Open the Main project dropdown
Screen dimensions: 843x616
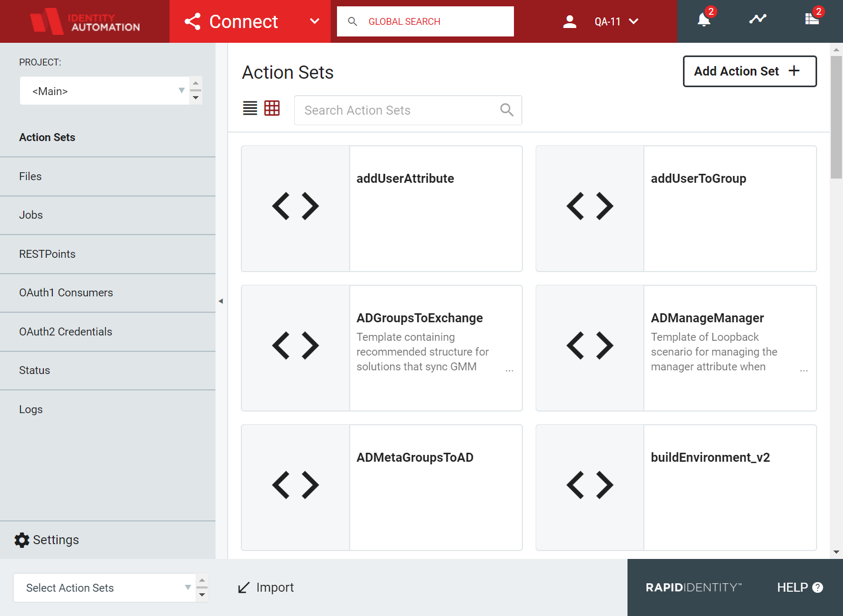point(105,91)
